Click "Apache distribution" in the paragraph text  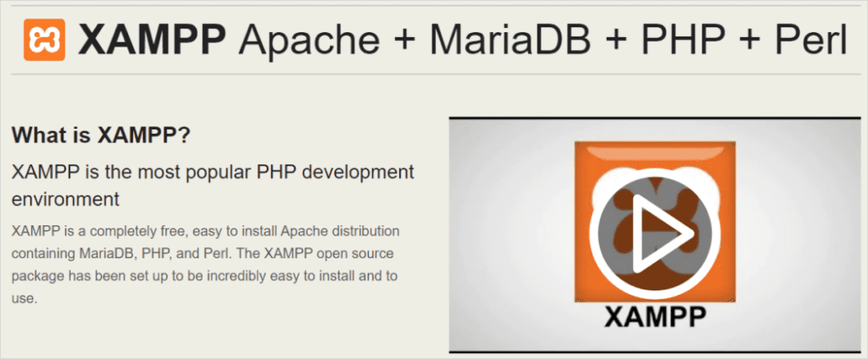(x=338, y=230)
